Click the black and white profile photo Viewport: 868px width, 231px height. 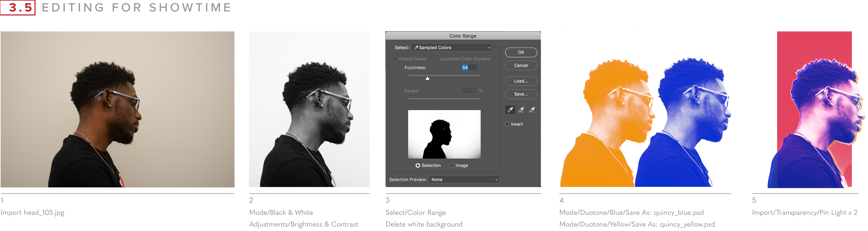click(309, 109)
